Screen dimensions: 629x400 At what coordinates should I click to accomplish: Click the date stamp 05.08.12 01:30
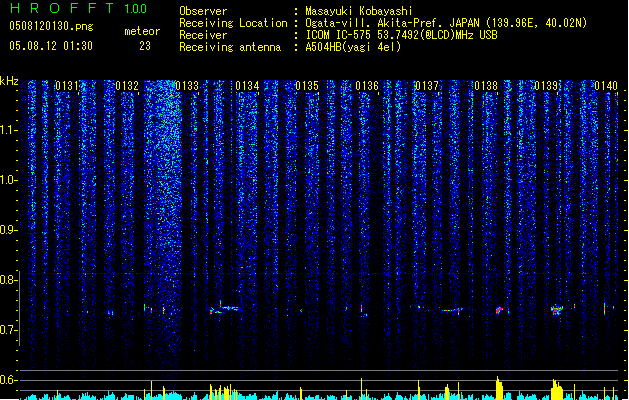51,46
